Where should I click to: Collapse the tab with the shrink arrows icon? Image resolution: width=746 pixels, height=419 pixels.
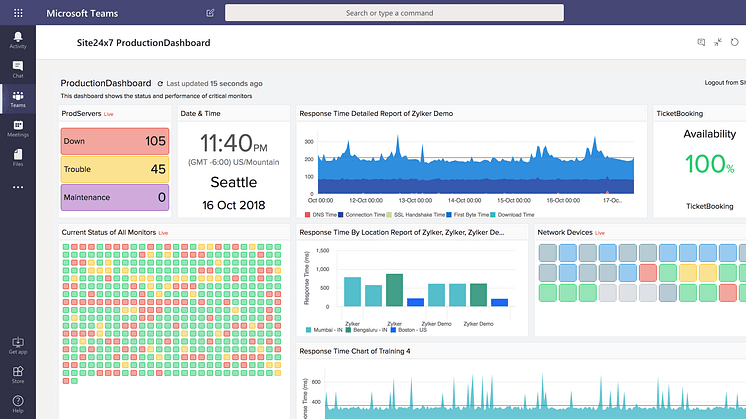(718, 43)
